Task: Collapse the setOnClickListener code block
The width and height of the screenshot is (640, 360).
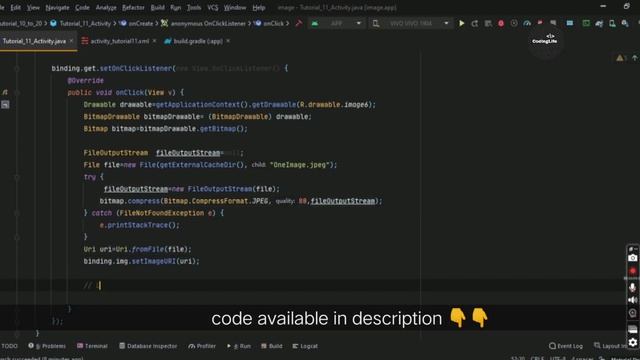Action: click(17, 69)
